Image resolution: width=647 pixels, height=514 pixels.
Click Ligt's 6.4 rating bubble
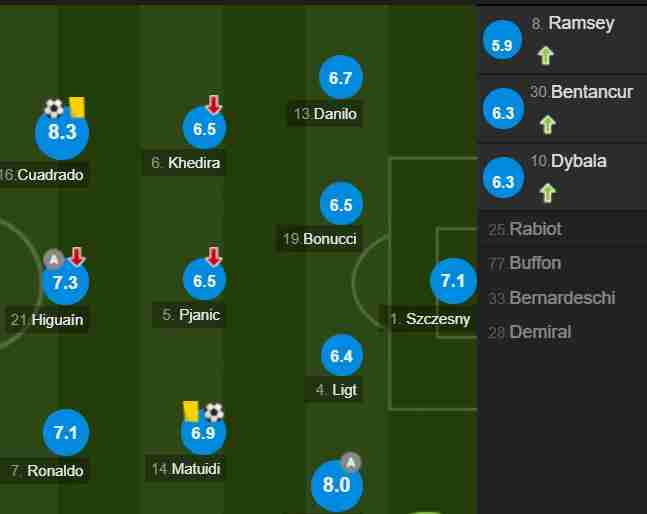(x=342, y=355)
